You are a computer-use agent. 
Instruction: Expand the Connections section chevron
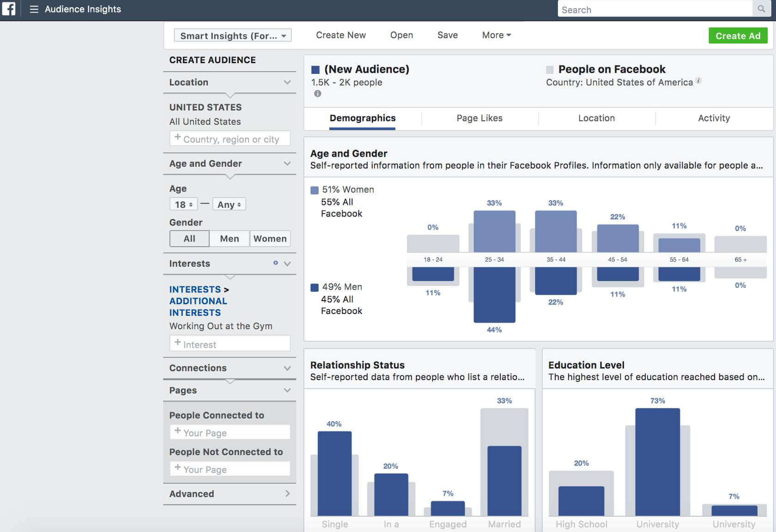(x=287, y=368)
